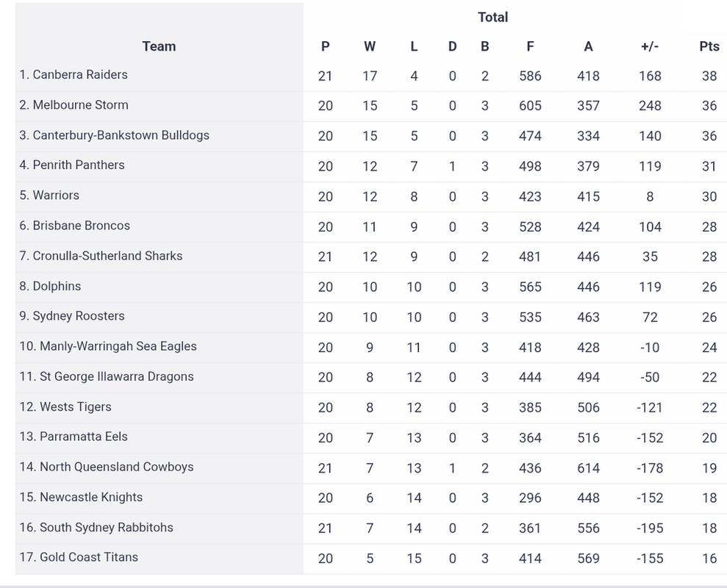Click the Pts column header
The height and width of the screenshot is (588, 727).
(x=709, y=46)
